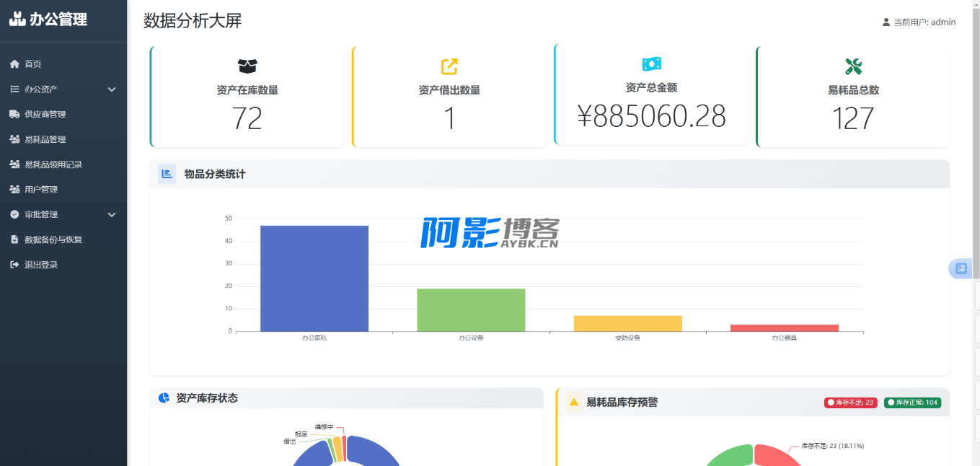Go to 用户管理 page

(40, 190)
